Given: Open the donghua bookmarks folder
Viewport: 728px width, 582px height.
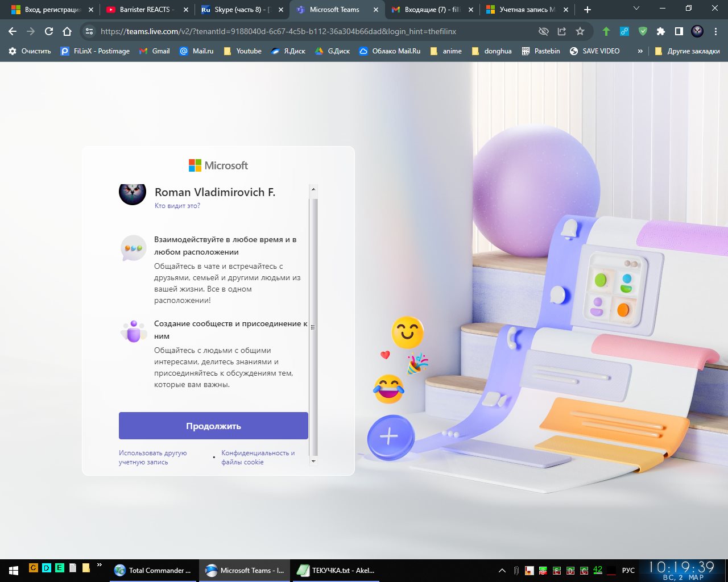Looking at the screenshot, I should tap(491, 51).
